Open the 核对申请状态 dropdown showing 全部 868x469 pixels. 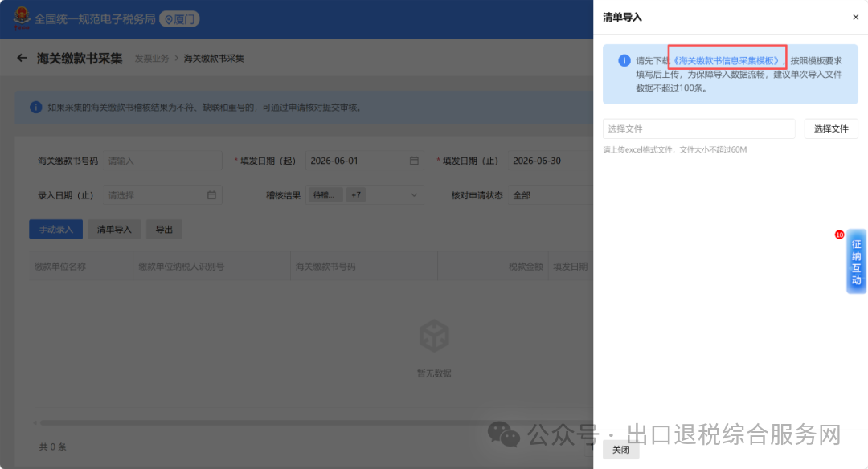click(x=551, y=195)
